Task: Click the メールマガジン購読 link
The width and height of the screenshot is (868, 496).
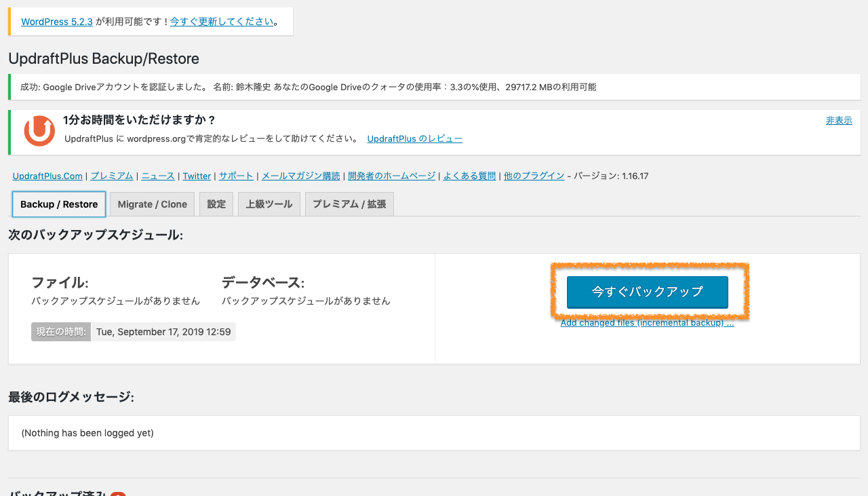Action: (x=301, y=176)
